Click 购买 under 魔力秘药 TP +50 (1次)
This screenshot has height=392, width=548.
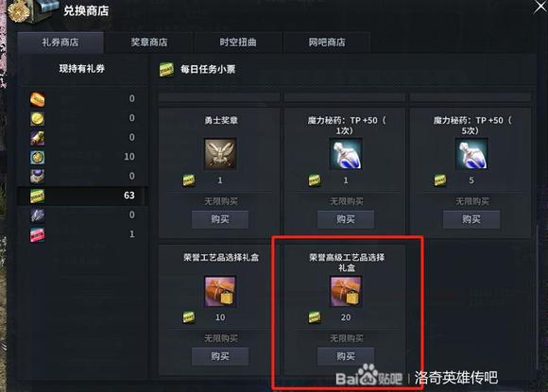(346, 219)
